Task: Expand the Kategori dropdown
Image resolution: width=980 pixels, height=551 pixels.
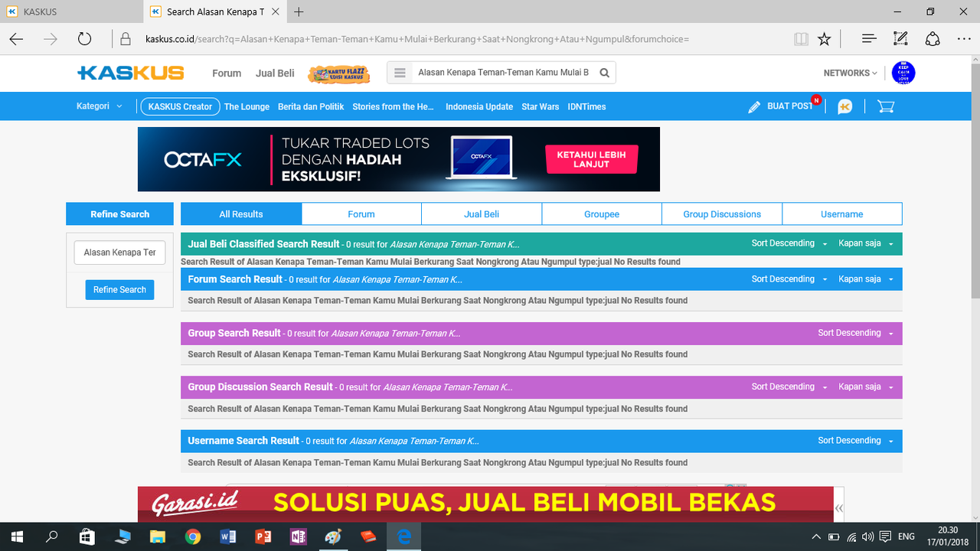Action: coord(100,106)
